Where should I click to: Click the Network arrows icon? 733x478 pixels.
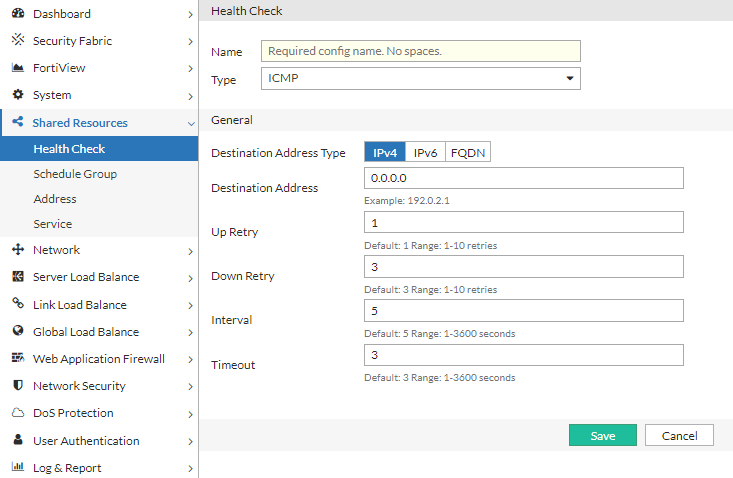click(17, 250)
